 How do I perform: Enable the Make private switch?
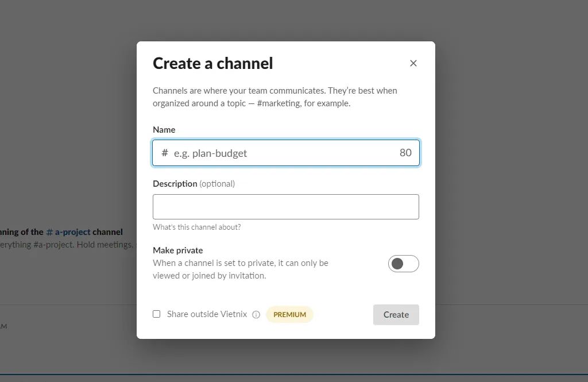(x=404, y=263)
